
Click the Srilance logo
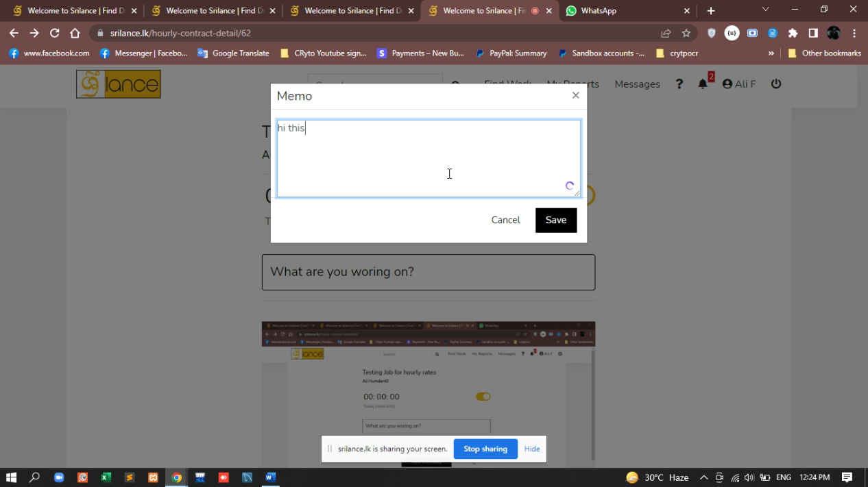(x=119, y=84)
